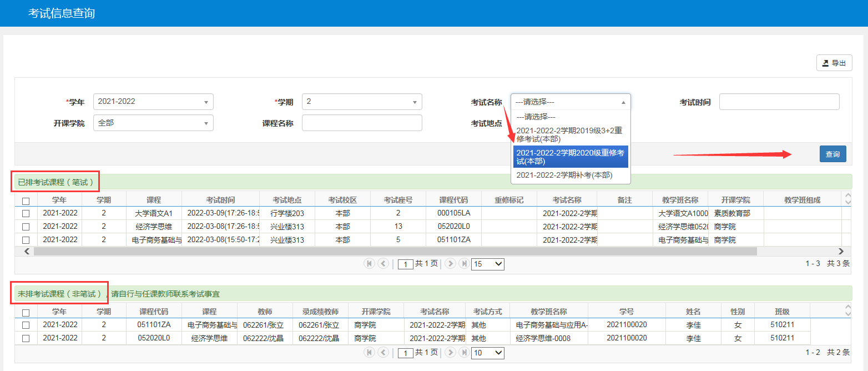Choose 2021-2022-2学期补考(本部) option
The height and width of the screenshot is (371, 868).
click(571, 175)
